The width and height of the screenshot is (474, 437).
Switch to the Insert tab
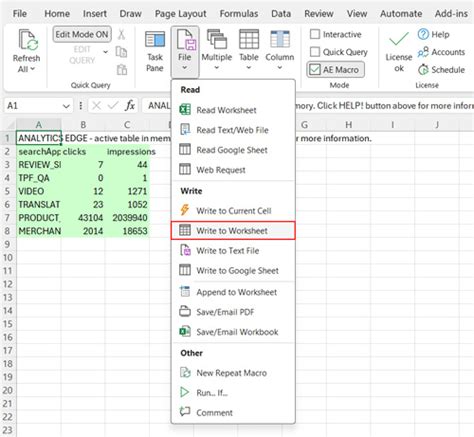(95, 14)
